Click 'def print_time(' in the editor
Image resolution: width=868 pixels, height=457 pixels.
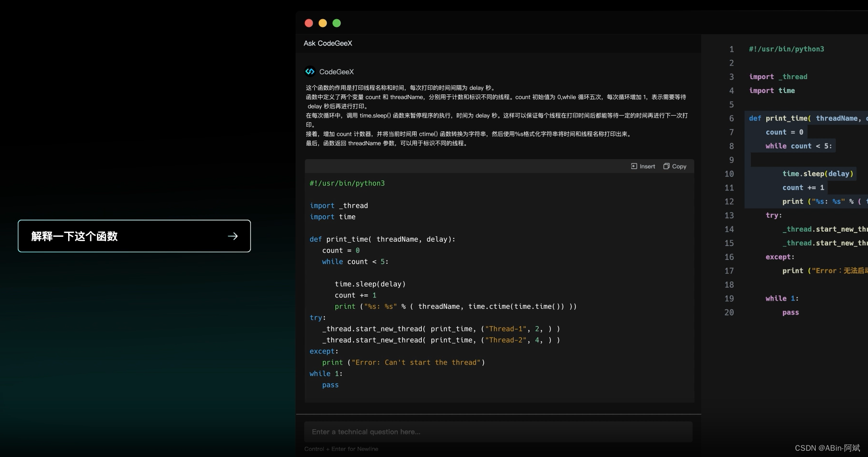coord(780,118)
